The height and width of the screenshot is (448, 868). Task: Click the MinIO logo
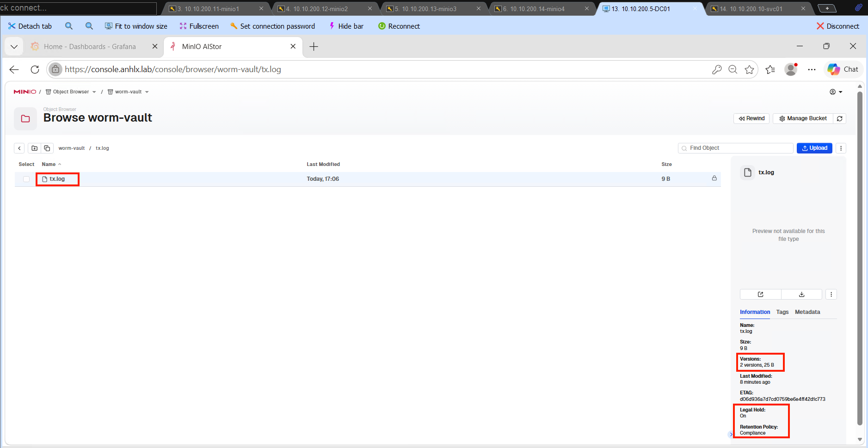coord(25,92)
